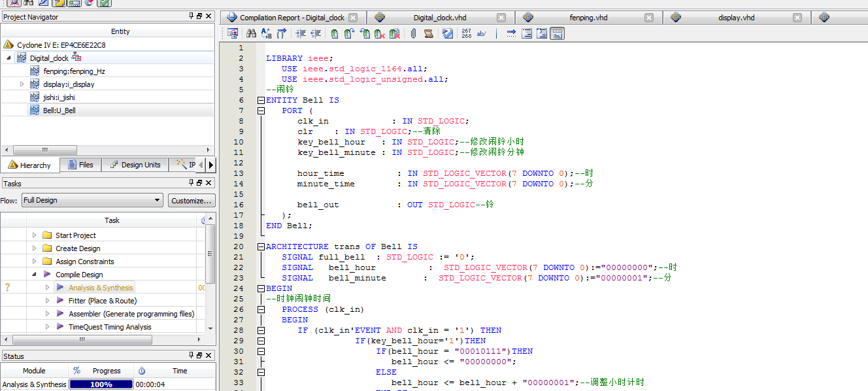Screen dimensions: 868x391
Task: Click the Bell:U_Bell VHD entity icon
Action: 35,110
